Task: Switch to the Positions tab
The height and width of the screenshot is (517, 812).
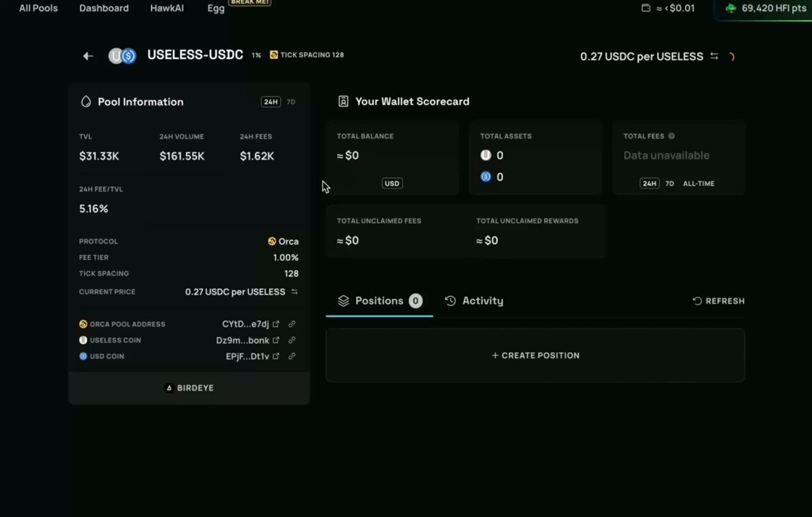Action: point(379,301)
